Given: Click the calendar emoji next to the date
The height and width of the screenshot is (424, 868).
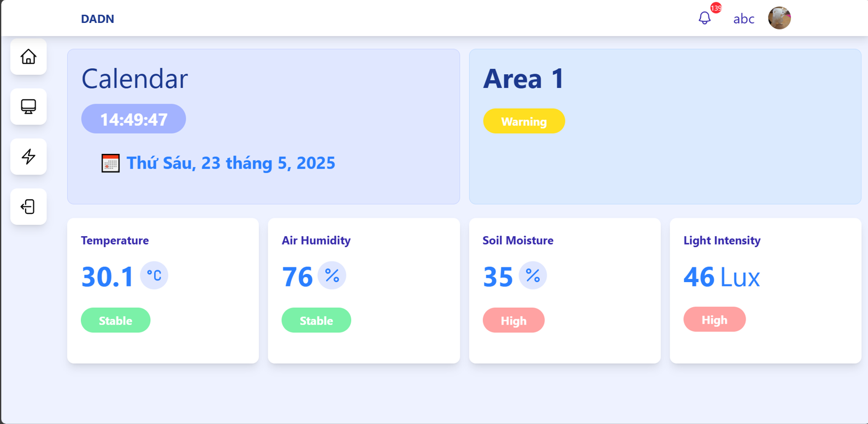Looking at the screenshot, I should coord(110,163).
